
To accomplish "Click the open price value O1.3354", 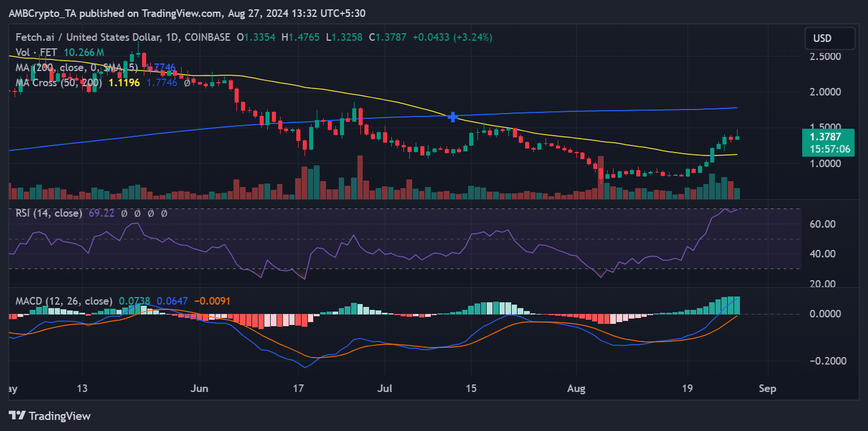I will click(257, 37).
